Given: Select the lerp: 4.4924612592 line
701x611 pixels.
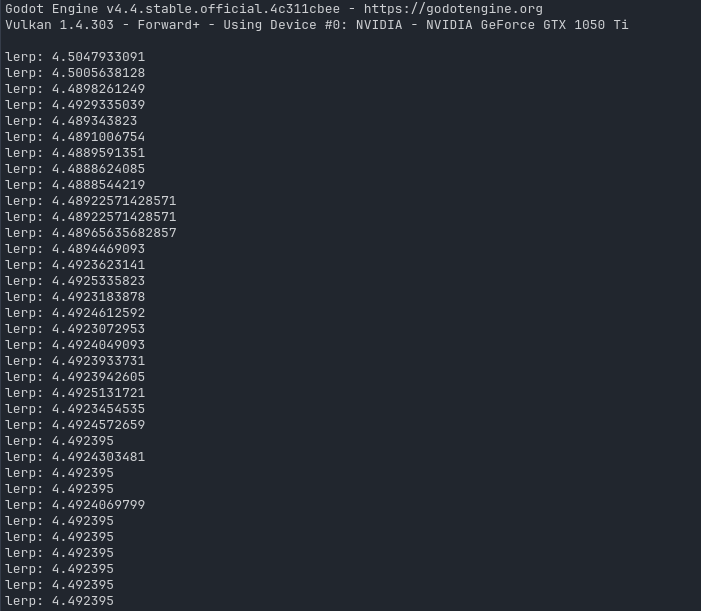Looking at the screenshot, I should [x=75, y=313].
